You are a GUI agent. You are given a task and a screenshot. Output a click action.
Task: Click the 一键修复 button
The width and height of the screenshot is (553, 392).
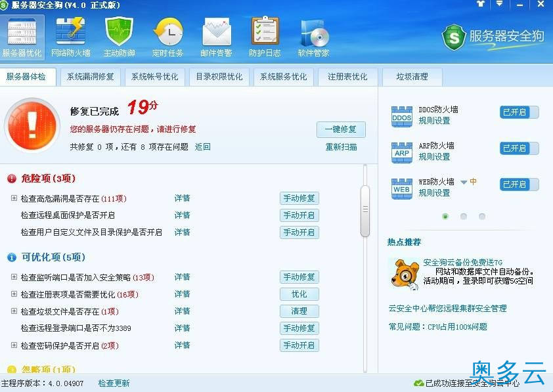tap(341, 129)
